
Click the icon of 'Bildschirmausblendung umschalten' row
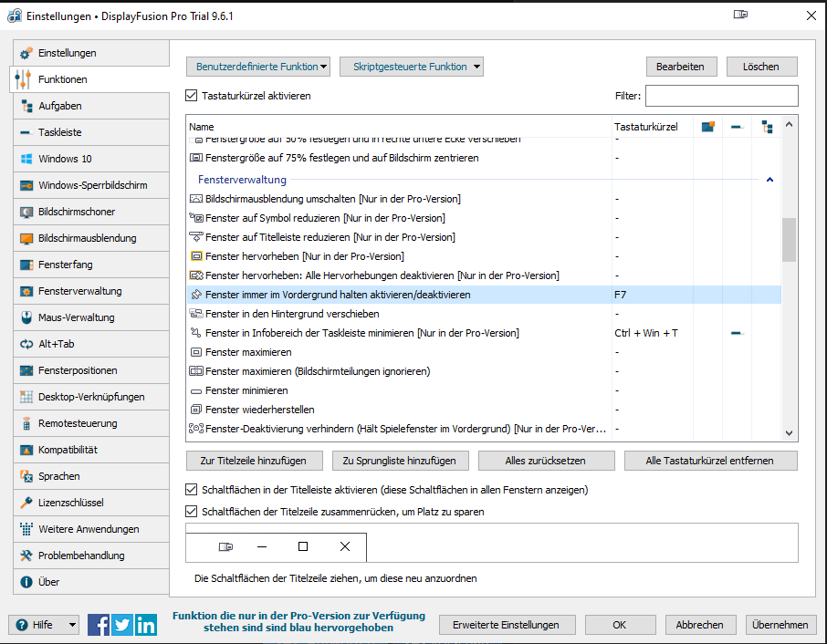196,199
